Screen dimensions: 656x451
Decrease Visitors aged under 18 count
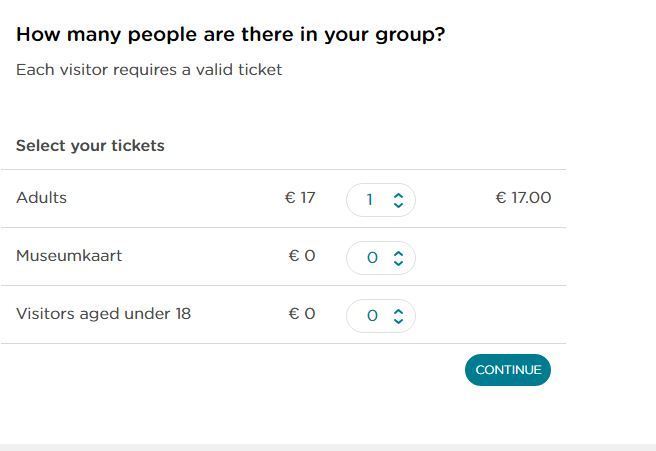(x=398, y=321)
